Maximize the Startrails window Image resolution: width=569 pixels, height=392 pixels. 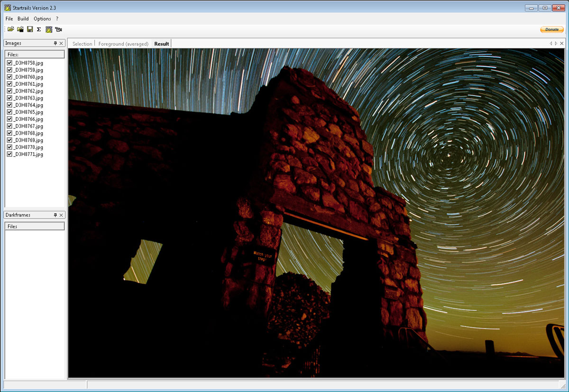(545, 8)
